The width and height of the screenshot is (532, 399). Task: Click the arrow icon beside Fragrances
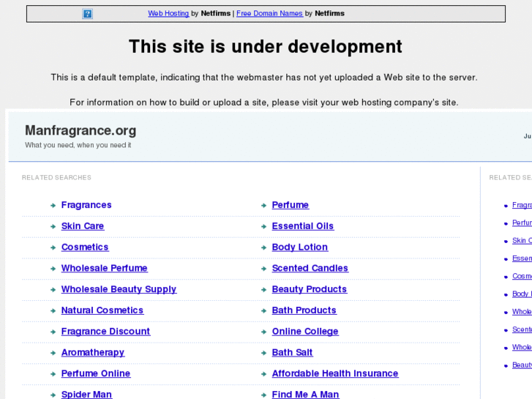(53, 206)
